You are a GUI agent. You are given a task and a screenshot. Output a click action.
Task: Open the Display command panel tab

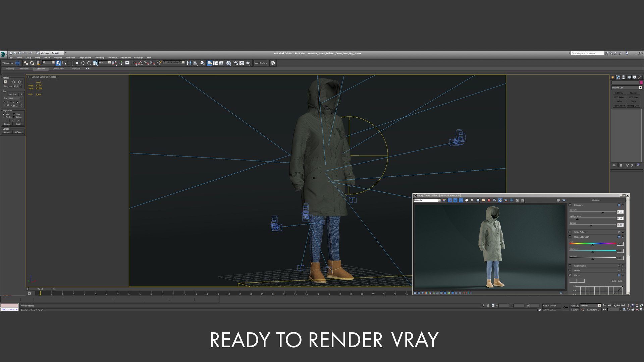click(x=634, y=77)
